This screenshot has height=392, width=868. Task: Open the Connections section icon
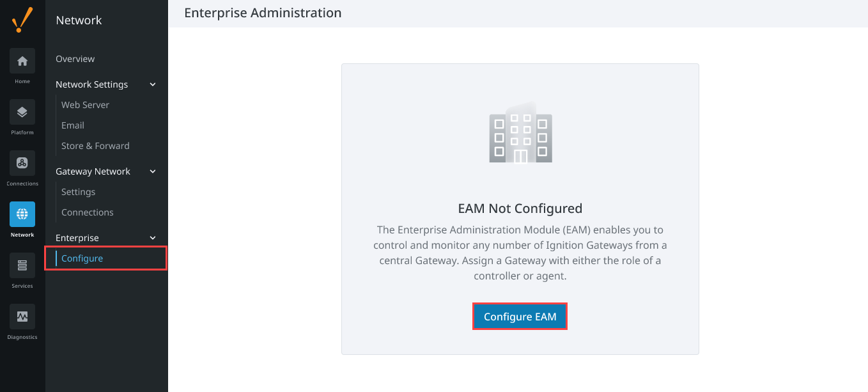(x=22, y=163)
